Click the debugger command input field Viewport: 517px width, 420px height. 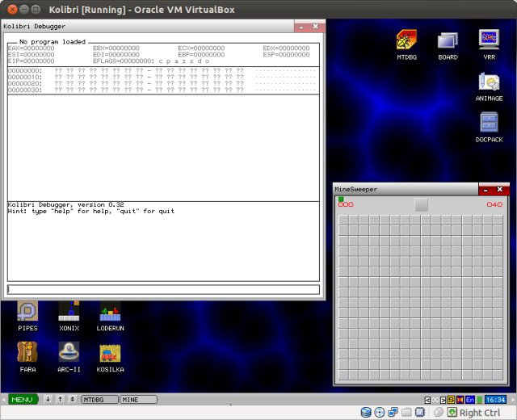tap(163, 289)
